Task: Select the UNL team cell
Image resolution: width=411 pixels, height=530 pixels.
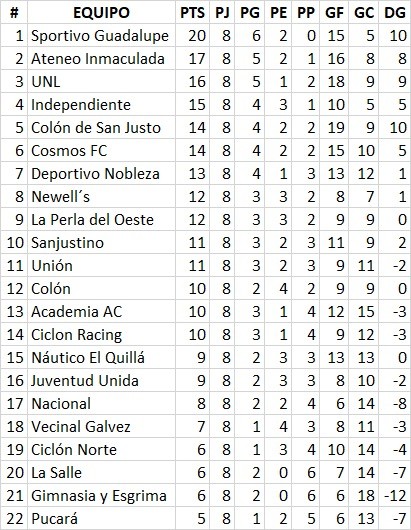Action: (45, 82)
